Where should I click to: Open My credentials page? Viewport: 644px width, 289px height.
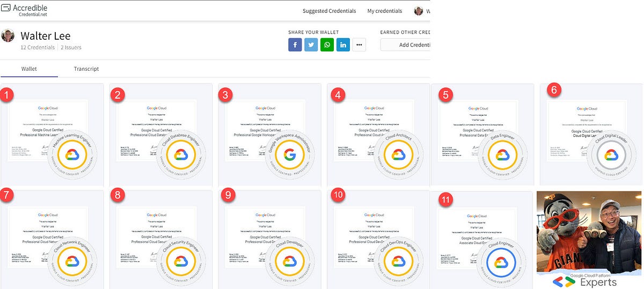(x=384, y=11)
